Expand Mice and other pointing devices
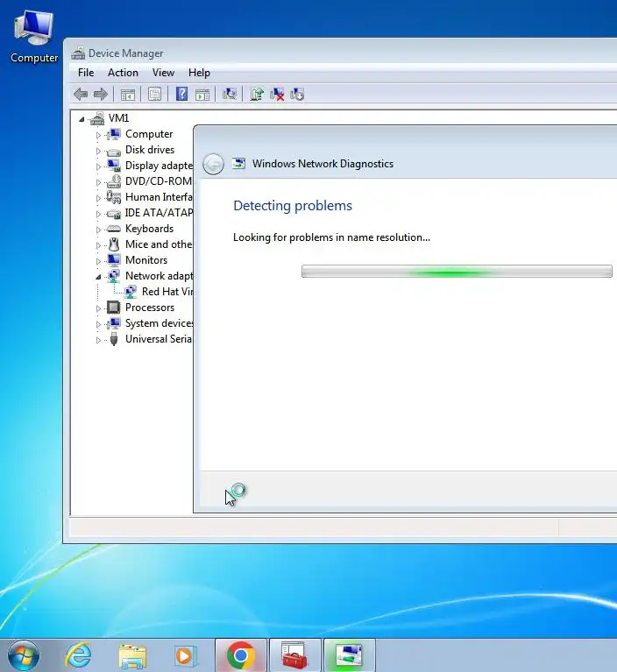This screenshot has width=617, height=672. tap(98, 245)
